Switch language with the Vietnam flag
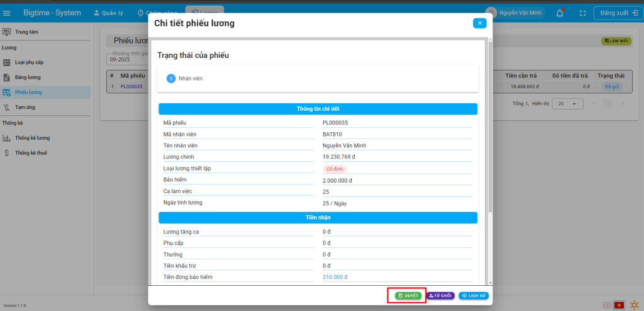Image resolution: width=644 pixels, height=311 pixels. pos(619,305)
